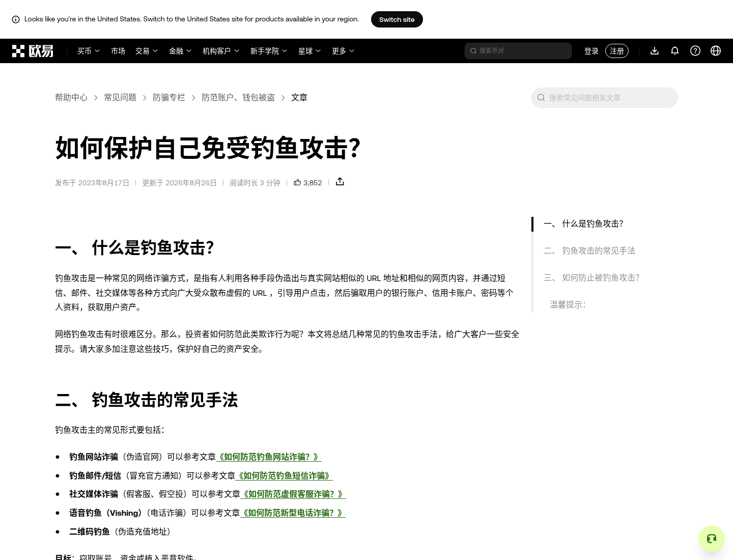Click the 阅读时长 3 分钟 text
Viewport: 733px width, 560px height.
click(255, 183)
